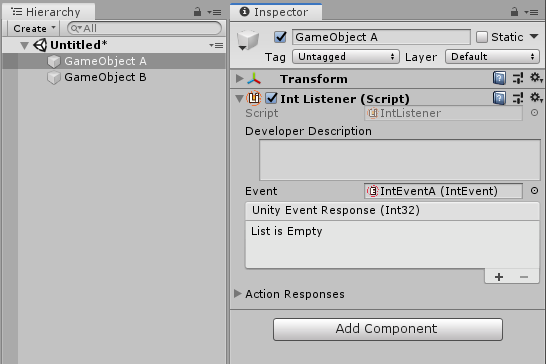Open the Inspector panel context menu
Screen dimensions: 546x364
pyautogui.click(x=531, y=13)
